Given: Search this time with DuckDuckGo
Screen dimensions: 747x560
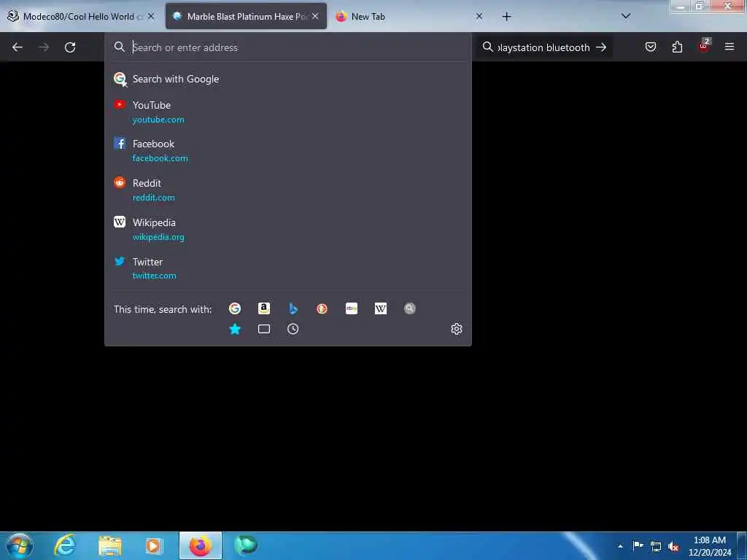Looking at the screenshot, I should click(x=322, y=308).
